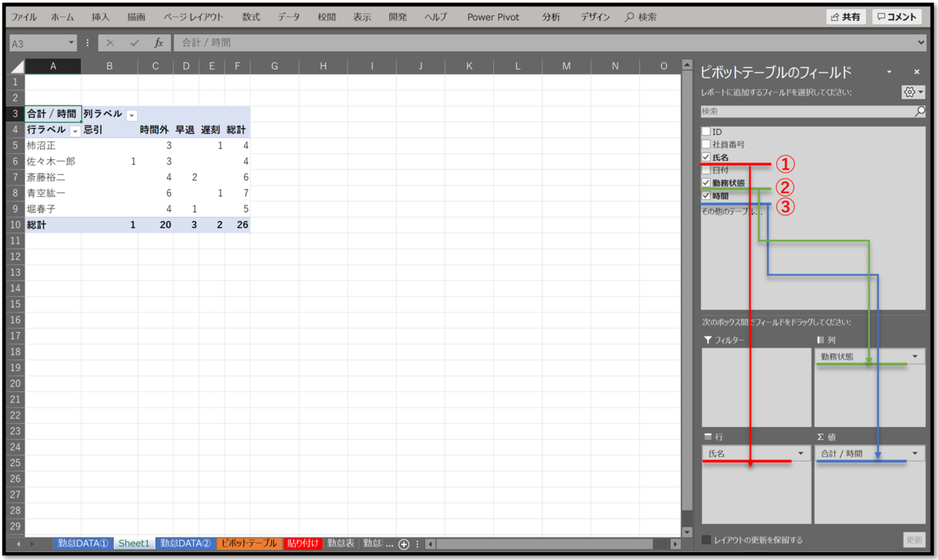938x560 pixels.
Task: Open the 挿入 ribbon tab
Action: 100,16
